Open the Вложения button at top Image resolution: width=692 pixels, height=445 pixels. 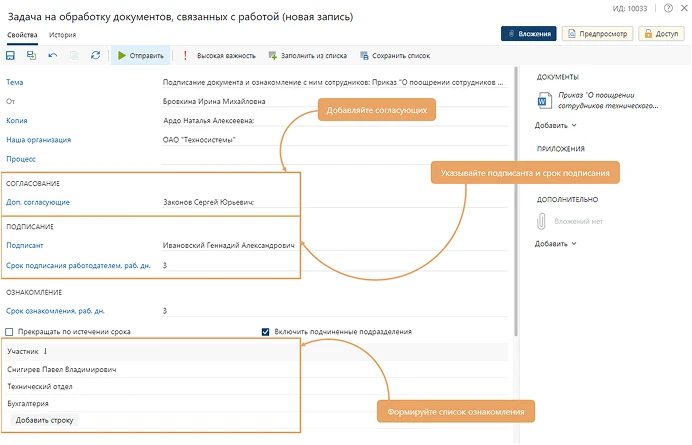(528, 33)
